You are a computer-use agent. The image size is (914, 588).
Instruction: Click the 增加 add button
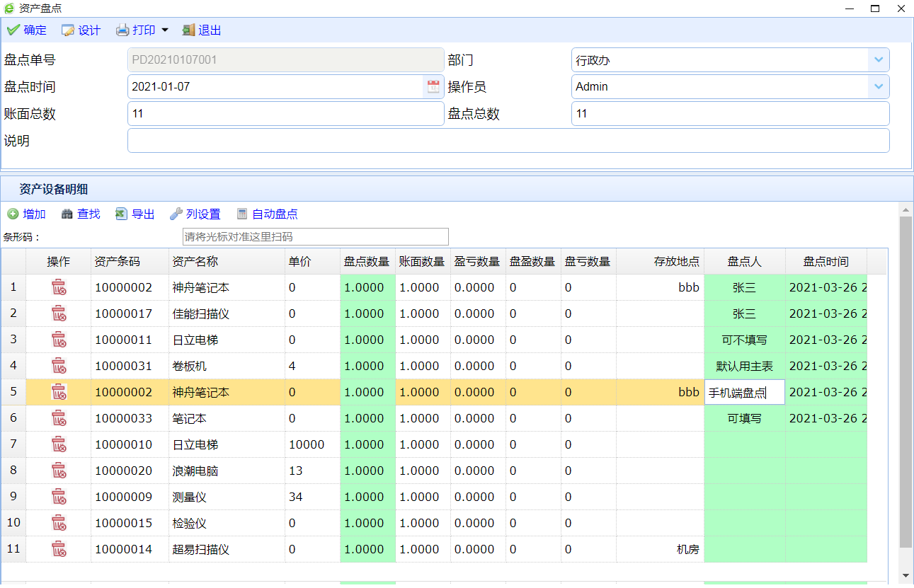[x=27, y=214]
